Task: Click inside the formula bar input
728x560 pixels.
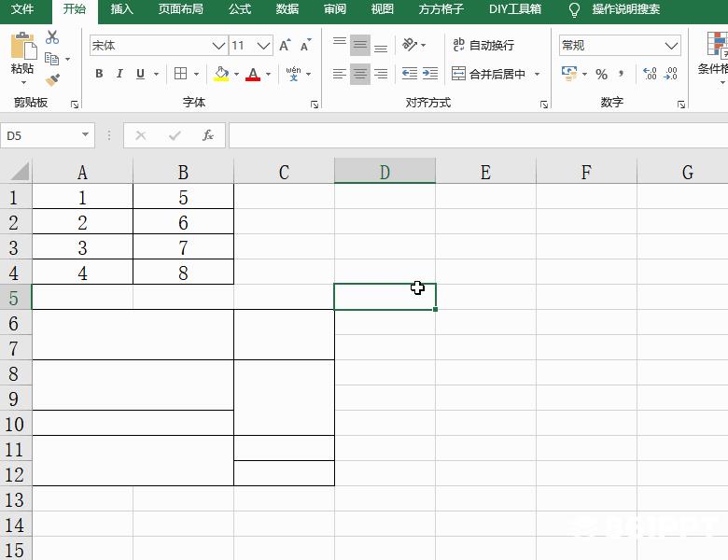Action: pyautogui.click(x=478, y=135)
